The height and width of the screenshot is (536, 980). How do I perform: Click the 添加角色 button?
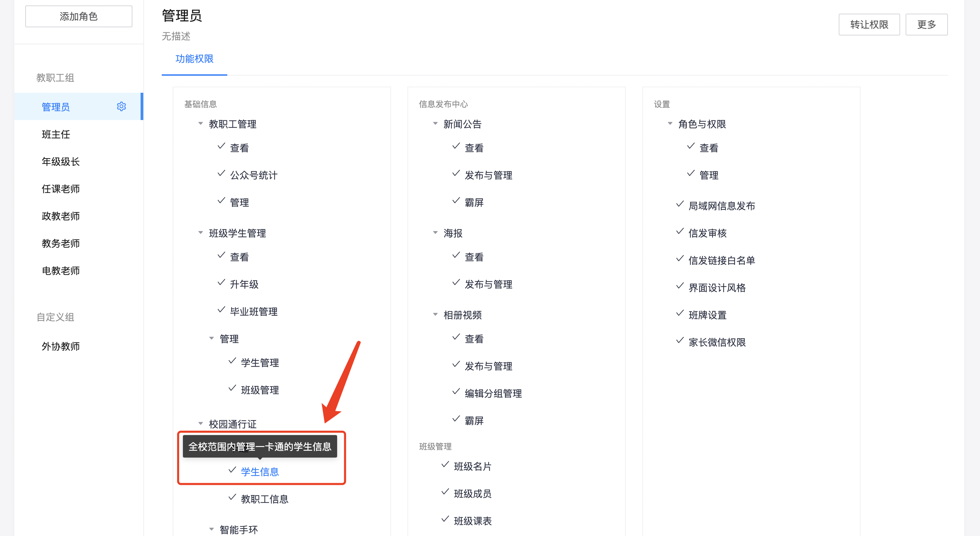[79, 16]
